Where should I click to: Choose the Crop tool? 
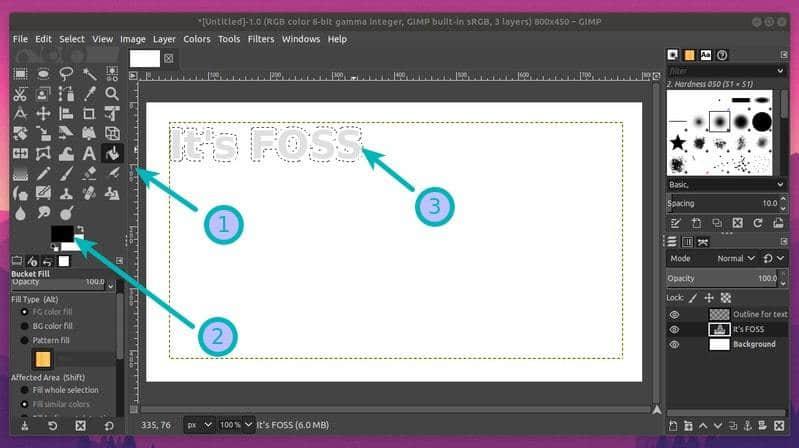[x=89, y=113]
